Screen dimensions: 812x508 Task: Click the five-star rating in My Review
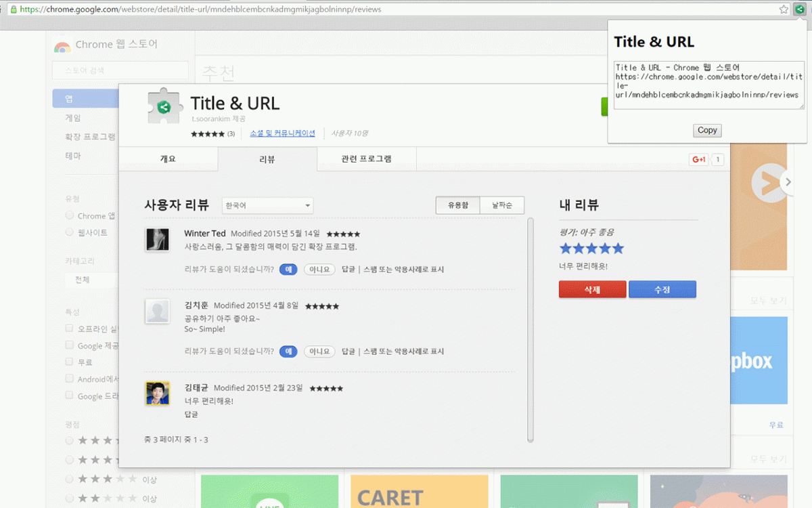pyautogui.click(x=591, y=249)
